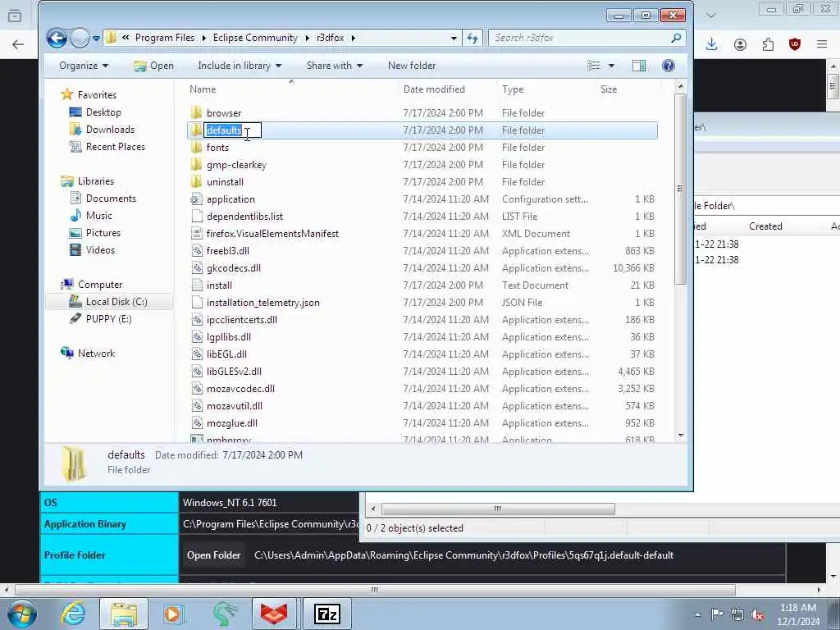The width and height of the screenshot is (840, 630).
Task: Toggle the preview pane icon
Action: [x=638, y=66]
